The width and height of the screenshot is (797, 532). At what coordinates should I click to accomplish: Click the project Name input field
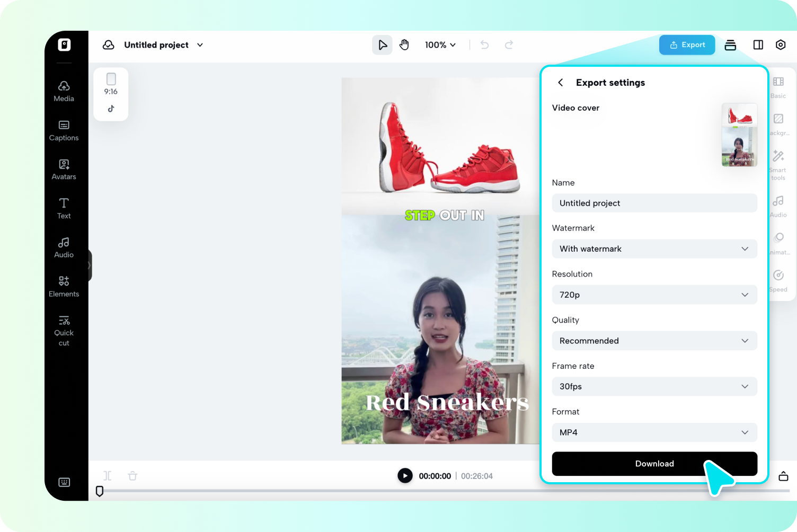[654, 203]
